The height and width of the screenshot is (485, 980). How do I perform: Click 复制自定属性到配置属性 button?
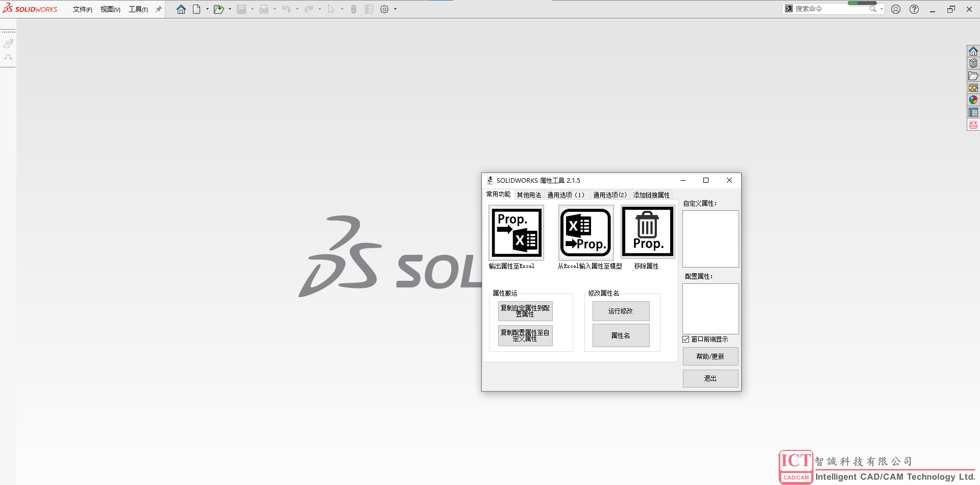pyautogui.click(x=525, y=311)
